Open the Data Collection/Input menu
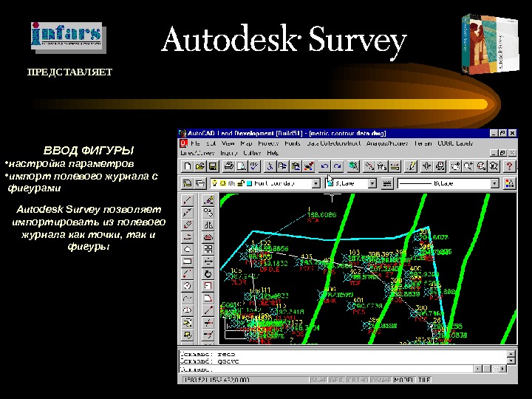 [333, 143]
